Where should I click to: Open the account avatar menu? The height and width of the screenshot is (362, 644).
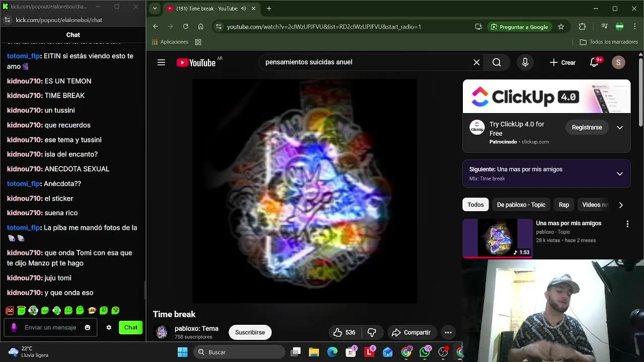(x=618, y=62)
